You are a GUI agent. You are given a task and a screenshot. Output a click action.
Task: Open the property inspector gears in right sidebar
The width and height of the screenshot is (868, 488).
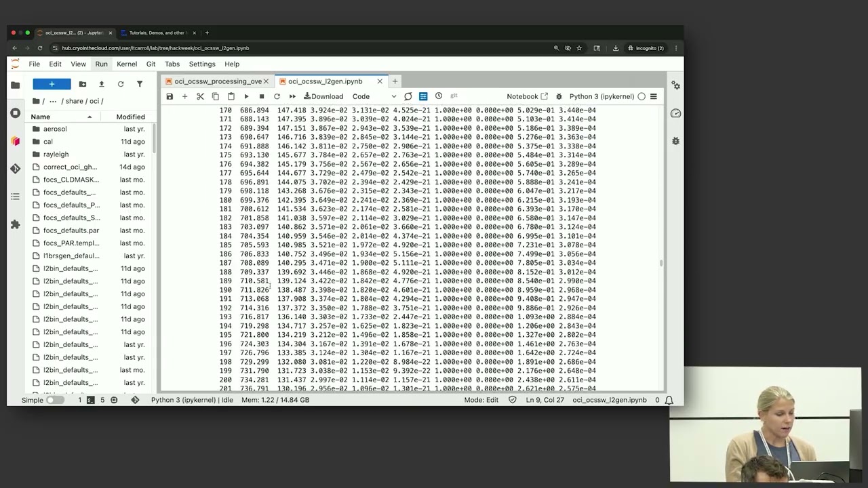(675, 85)
